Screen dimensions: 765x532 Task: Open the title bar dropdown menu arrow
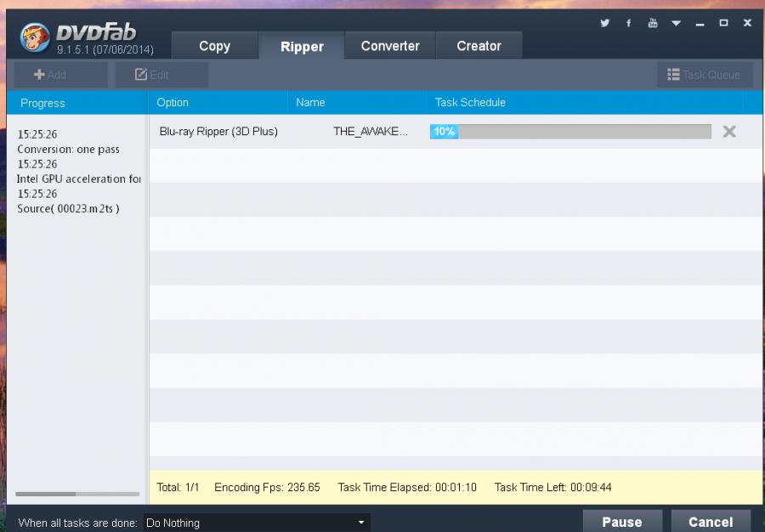(676, 23)
